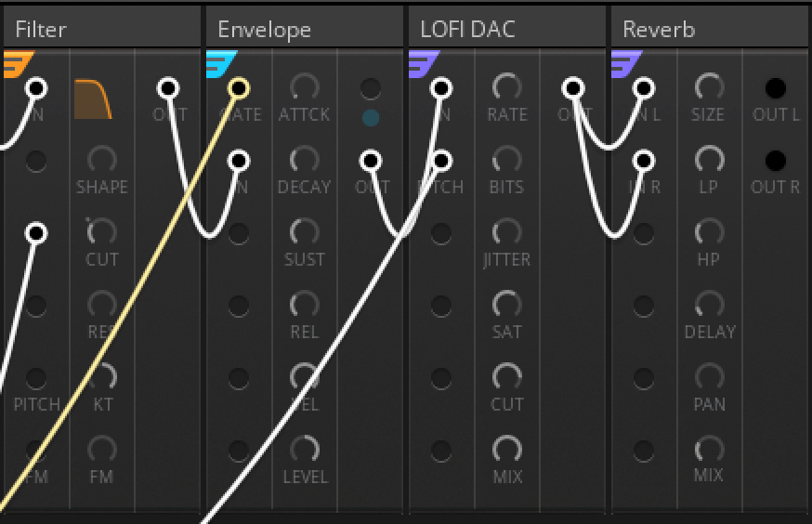Click the Filter OUT output jack
The height and width of the screenshot is (524, 812).
168,88
